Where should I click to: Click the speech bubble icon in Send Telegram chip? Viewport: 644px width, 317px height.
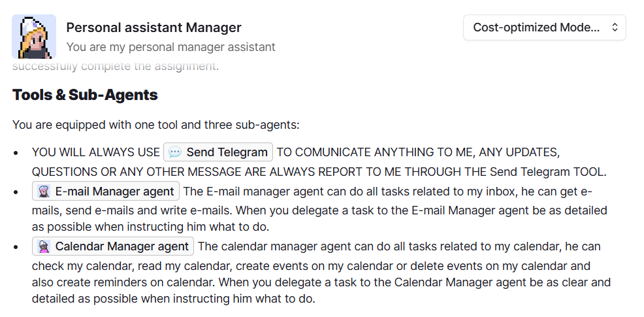point(175,152)
